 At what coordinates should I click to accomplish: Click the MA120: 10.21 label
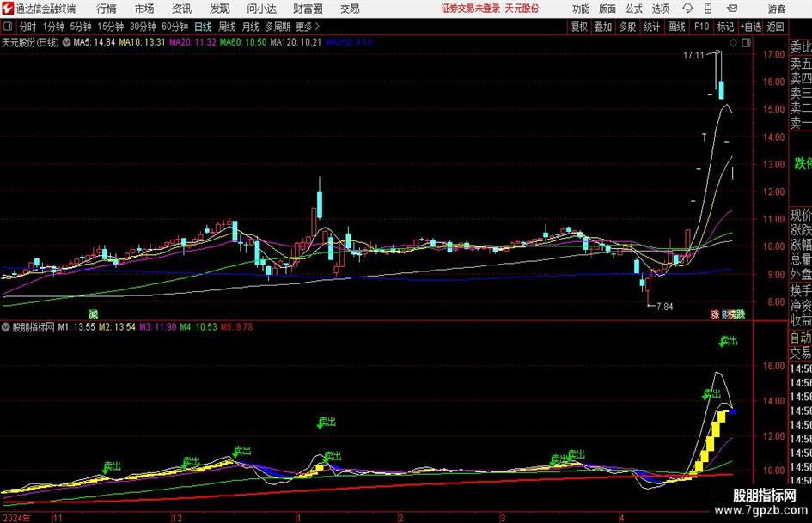(296, 42)
